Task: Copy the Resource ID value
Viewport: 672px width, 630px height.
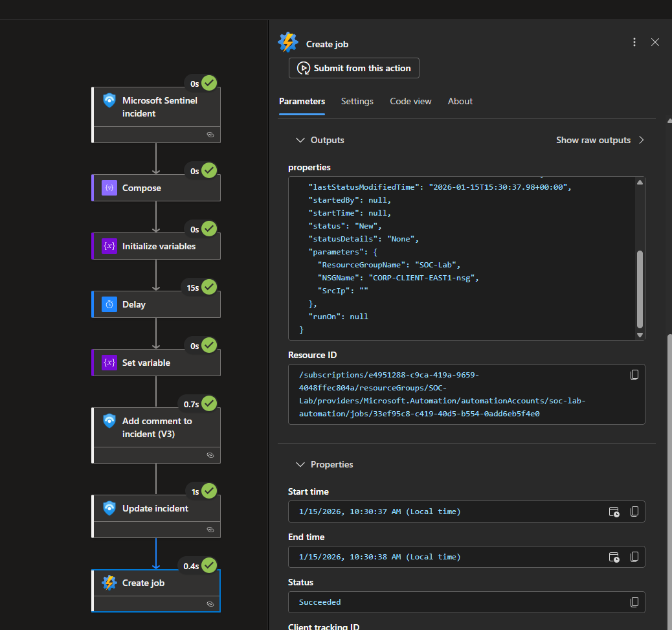Action: (634, 375)
